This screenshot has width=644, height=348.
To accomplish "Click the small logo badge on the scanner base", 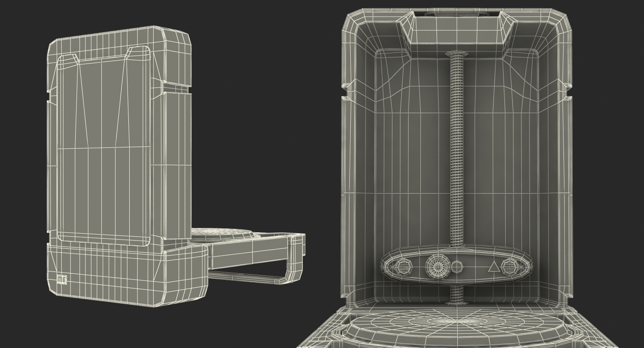I will pyautogui.click(x=62, y=280).
